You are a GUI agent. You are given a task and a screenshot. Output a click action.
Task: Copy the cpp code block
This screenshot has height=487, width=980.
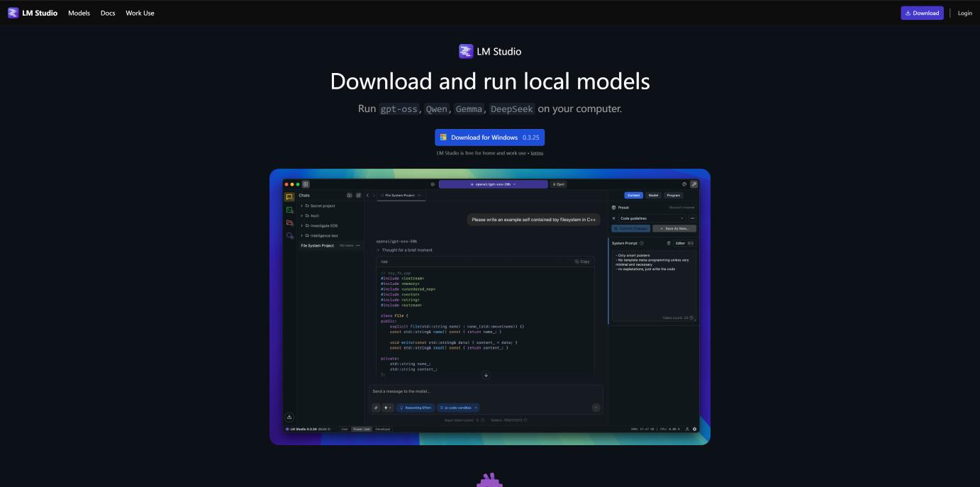pyautogui.click(x=582, y=262)
